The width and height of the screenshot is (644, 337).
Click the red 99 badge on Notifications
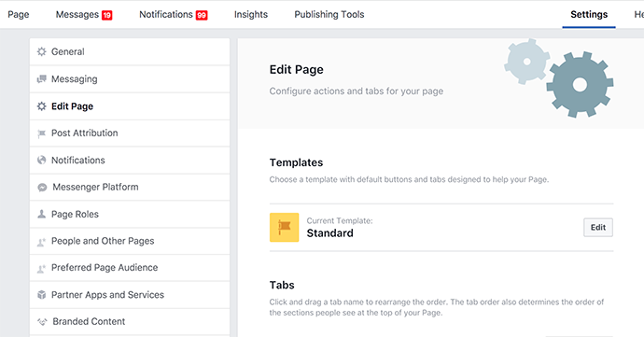pos(202,15)
